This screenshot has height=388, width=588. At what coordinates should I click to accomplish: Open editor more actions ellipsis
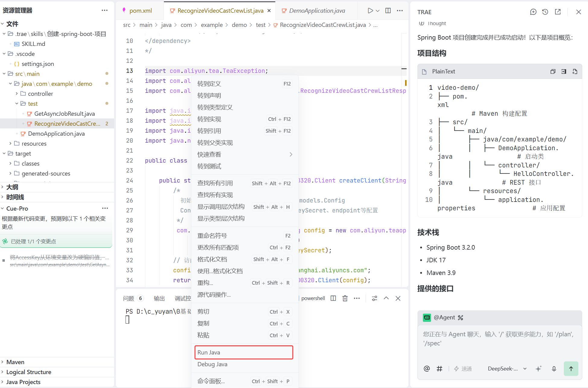pyautogui.click(x=400, y=11)
